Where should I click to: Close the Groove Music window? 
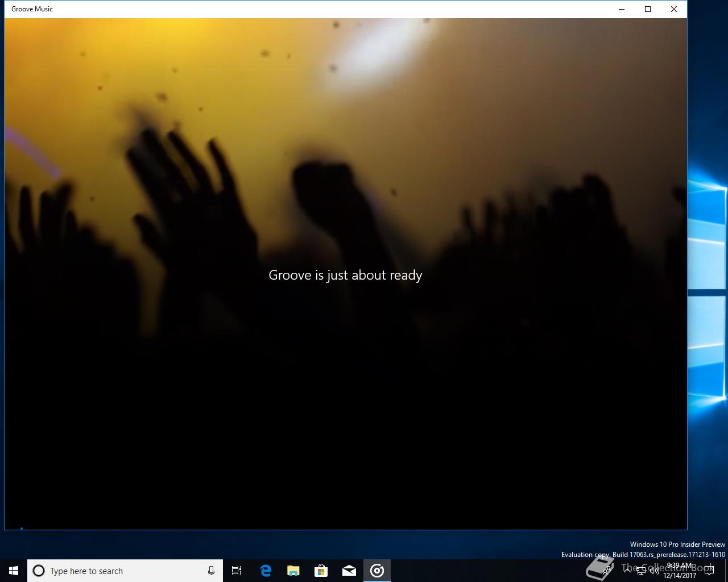[x=674, y=9]
